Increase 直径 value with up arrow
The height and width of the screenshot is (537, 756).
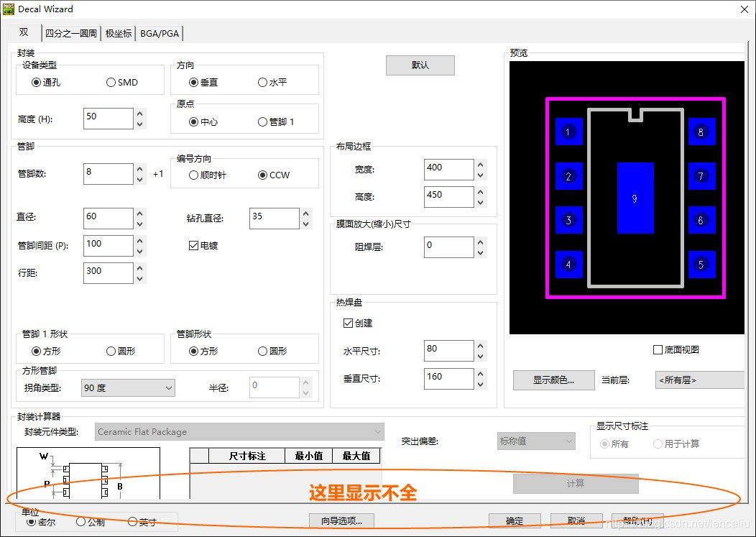pos(140,214)
